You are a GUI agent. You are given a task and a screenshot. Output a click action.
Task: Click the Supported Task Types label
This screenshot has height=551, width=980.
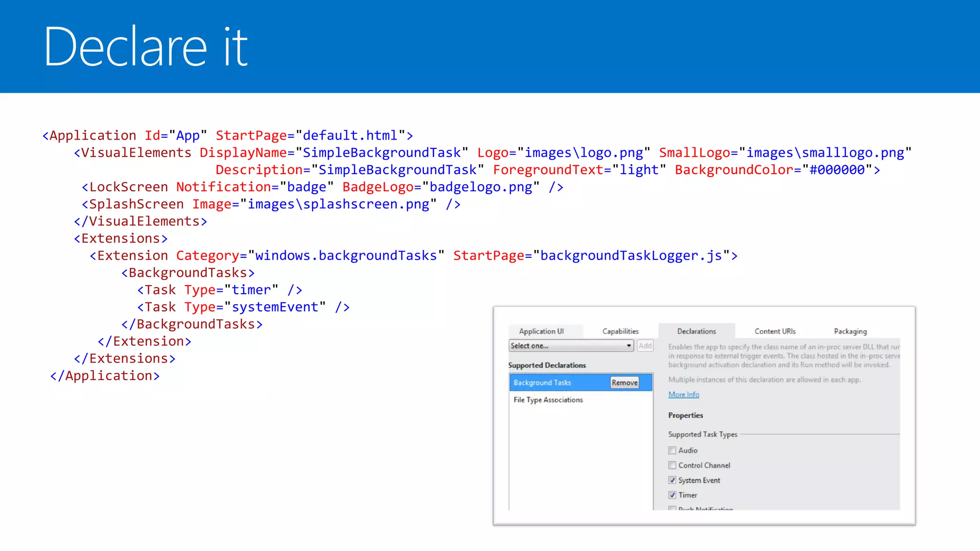[702, 434]
